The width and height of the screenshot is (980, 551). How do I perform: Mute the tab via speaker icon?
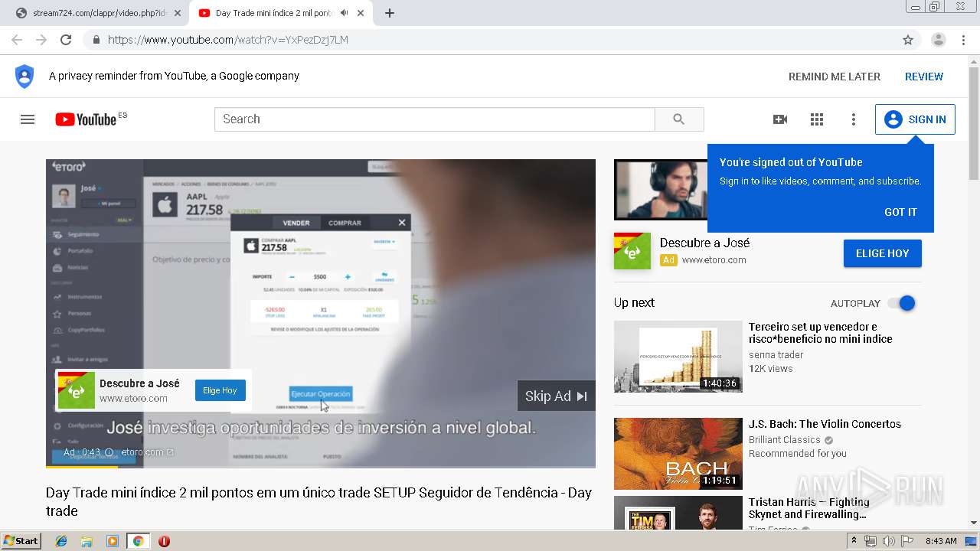344,13
